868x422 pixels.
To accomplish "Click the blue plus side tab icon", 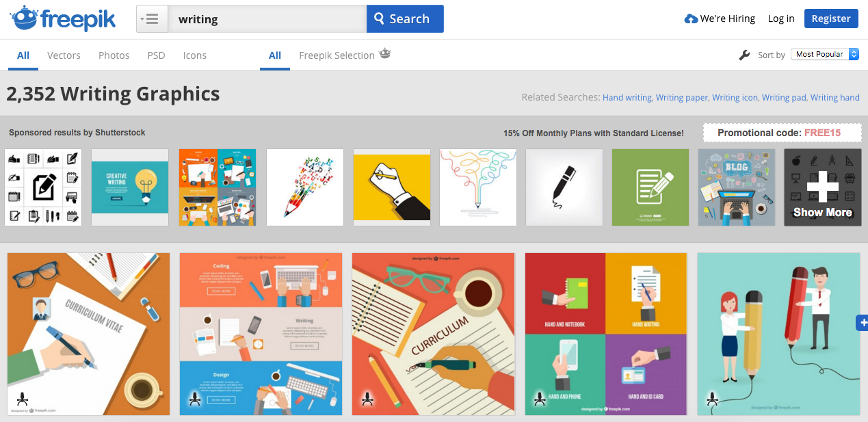I will (x=862, y=323).
